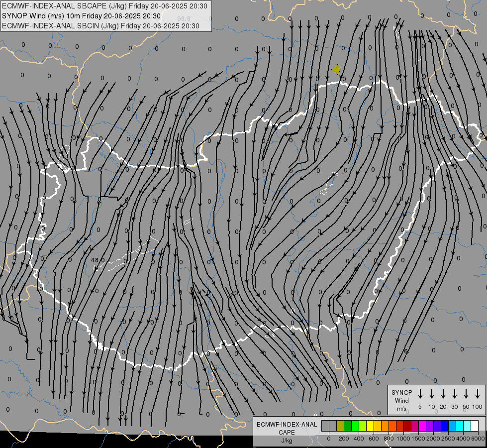
Task: Select the bright magenta CAPE swatch after 1500
Action: [422, 426]
